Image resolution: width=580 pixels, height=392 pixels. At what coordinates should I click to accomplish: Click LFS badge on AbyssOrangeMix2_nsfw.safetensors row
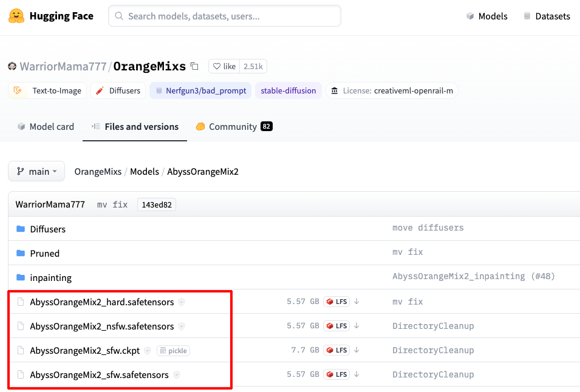pyautogui.click(x=336, y=326)
